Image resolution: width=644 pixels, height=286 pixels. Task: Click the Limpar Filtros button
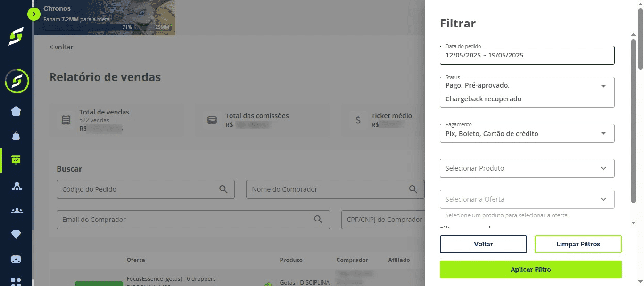[578, 244]
